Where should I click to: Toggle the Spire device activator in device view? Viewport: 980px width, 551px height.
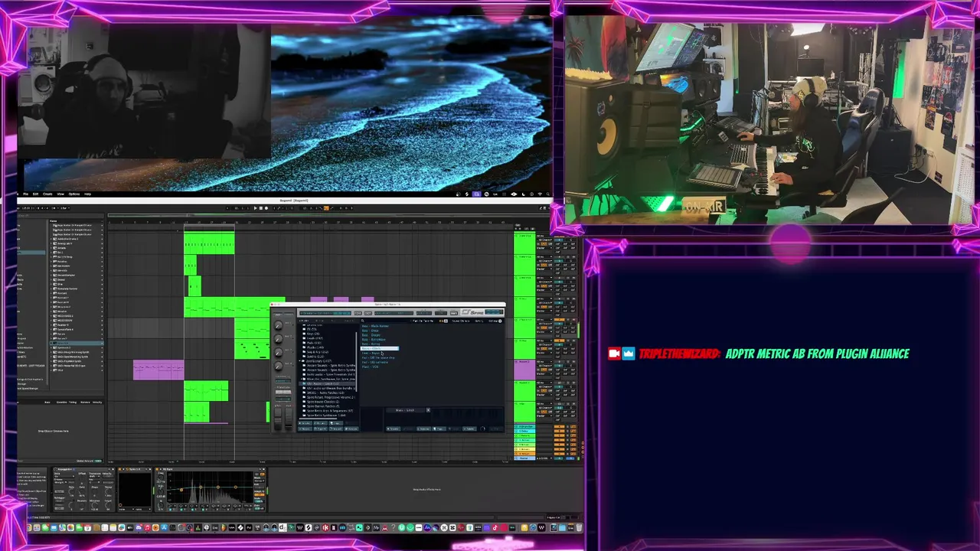tap(120, 469)
